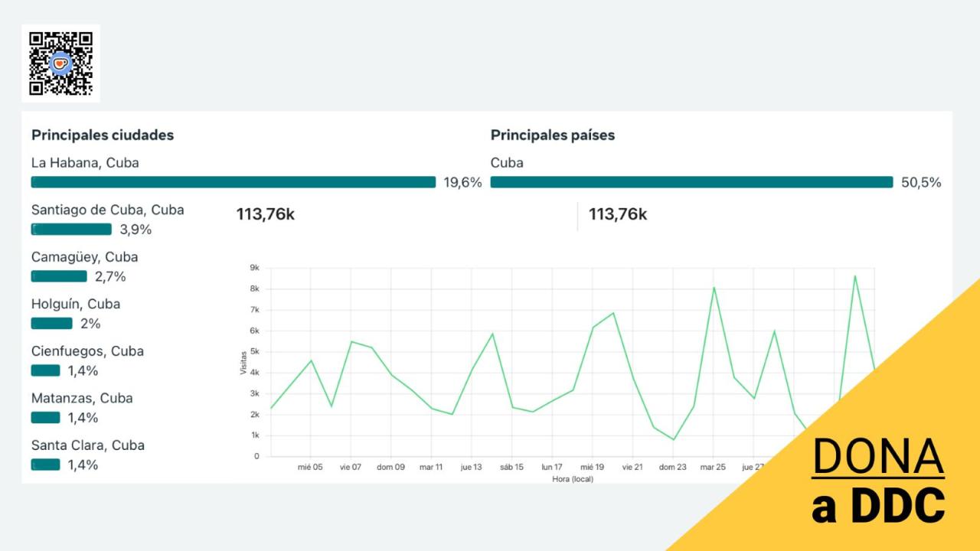The height and width of the screenshot is (551, 980).
Task: Click the 'dom 23' date tick
Action: coord(673,467)
